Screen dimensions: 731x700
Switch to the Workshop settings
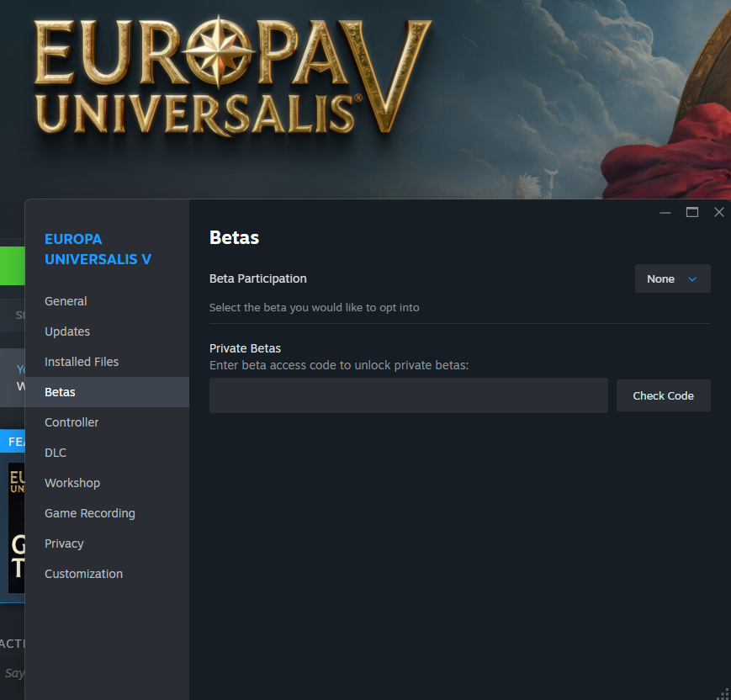(72, 483)
